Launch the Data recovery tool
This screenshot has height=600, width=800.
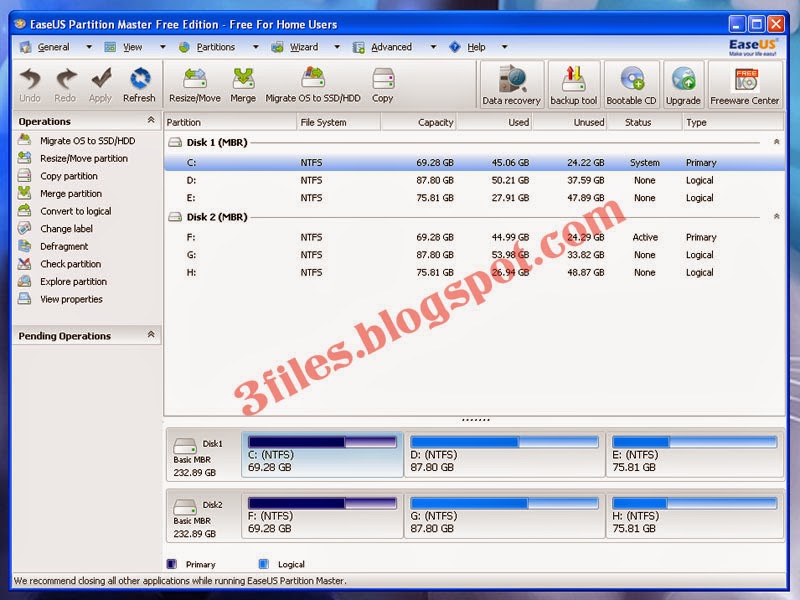[x=512, y=85]
